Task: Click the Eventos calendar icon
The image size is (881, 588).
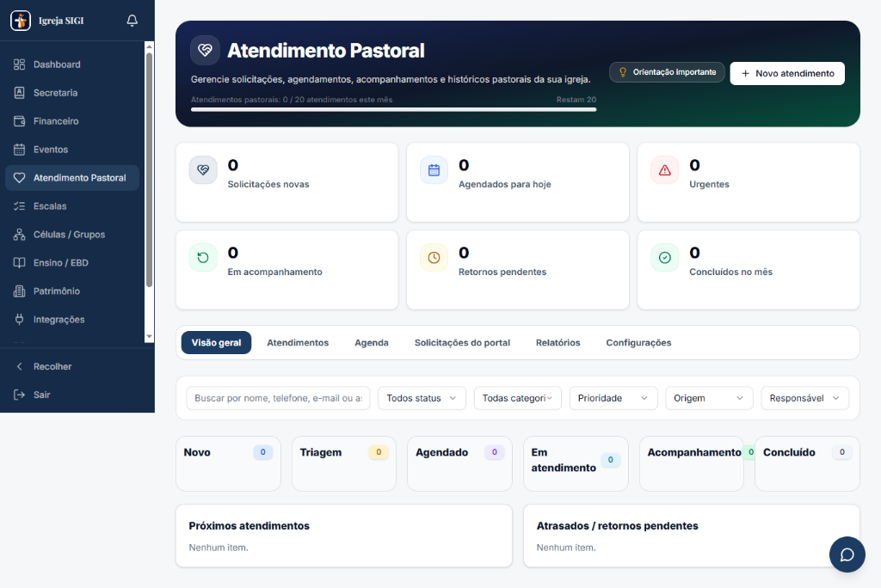Action: 19,150
